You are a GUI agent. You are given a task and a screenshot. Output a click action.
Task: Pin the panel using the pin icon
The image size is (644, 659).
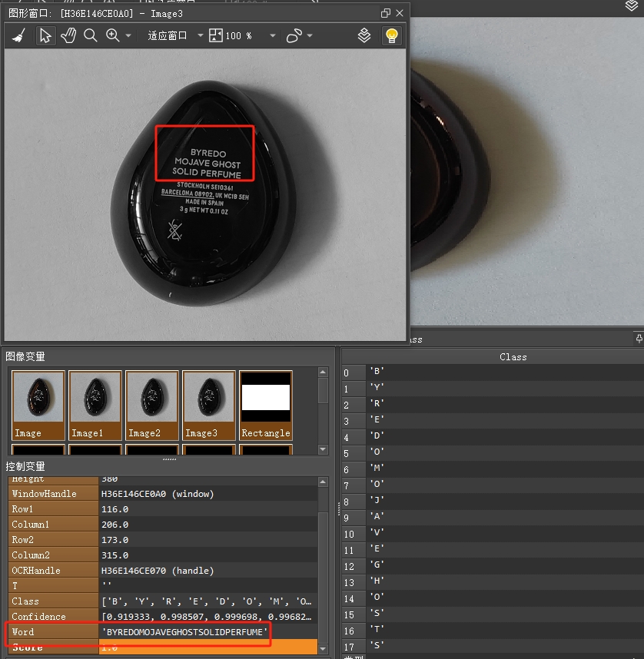(639, 339)
